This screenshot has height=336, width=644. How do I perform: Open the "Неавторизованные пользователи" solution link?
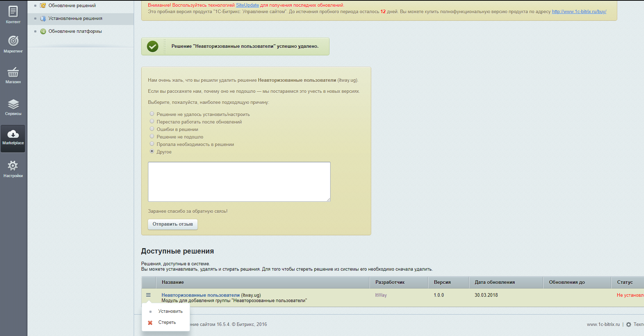coord(200,295)
